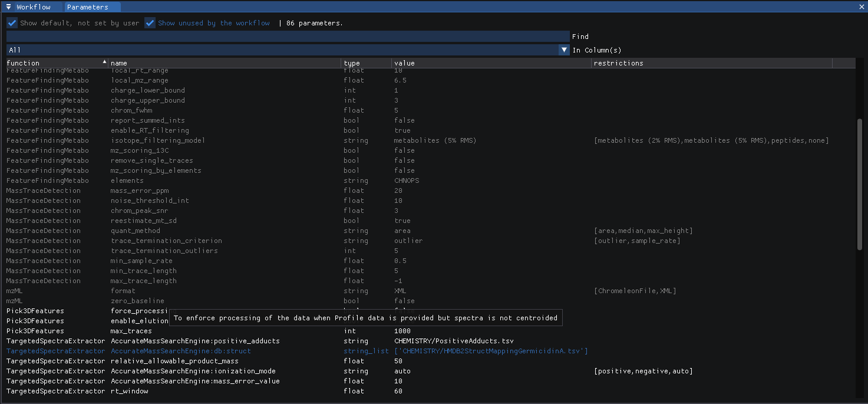Click the CHEMISTRY/PositiveAdducts.tsv value
Image resolution: width=868 pixels, height=404 pixels.
tap(454, 341)
